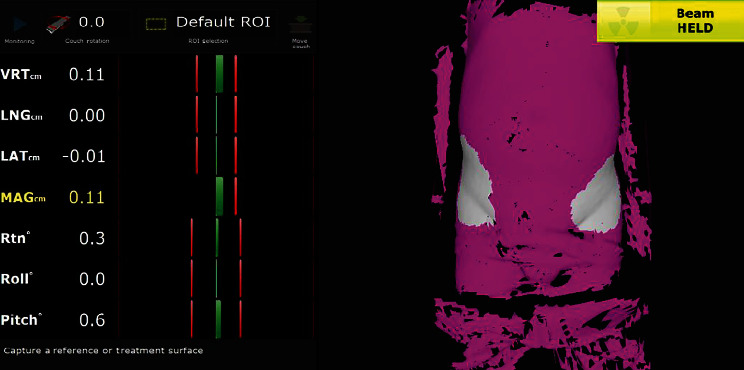Select the LAT value -0.01
Image resolution: width=744 pixels, height=370 pixels.
tap(84, 156)
